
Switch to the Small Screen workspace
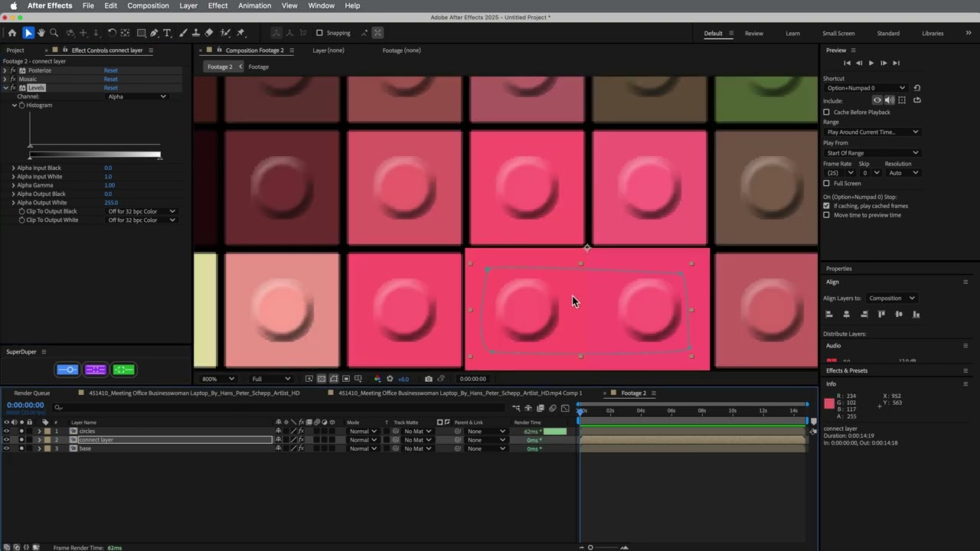tap(838, 34)
